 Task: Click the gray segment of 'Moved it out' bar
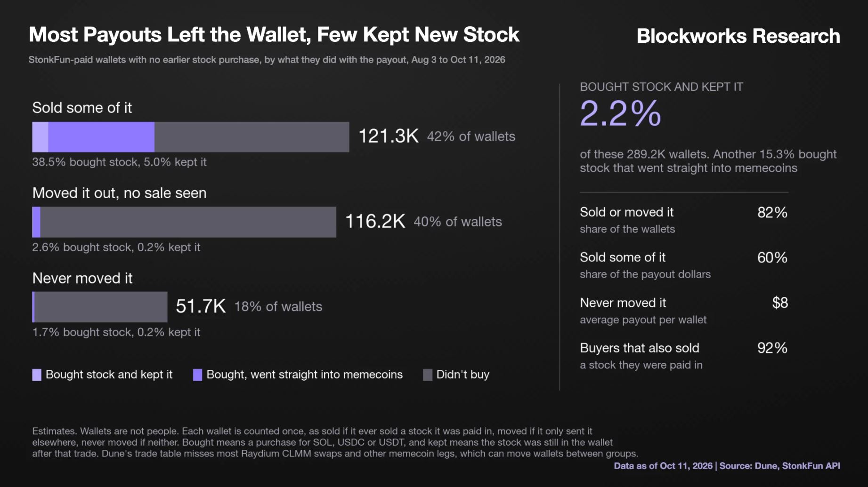tap(188, 222)
